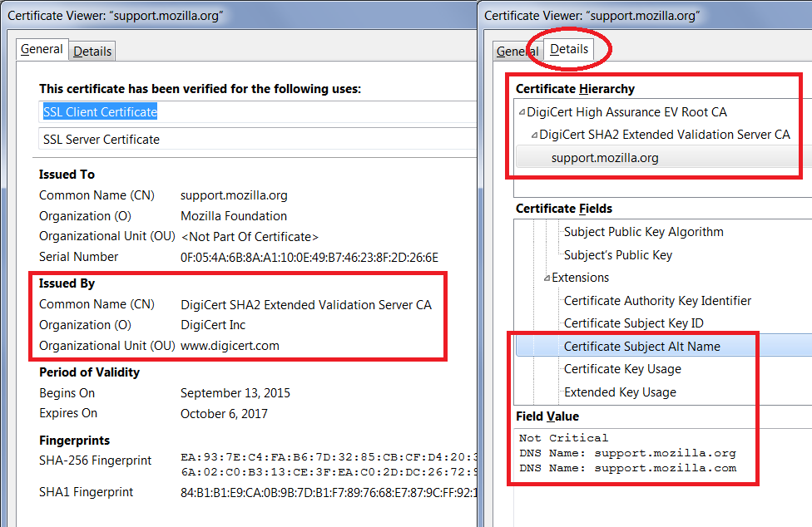Click the circled Details tab on right
812x527 pixels.
[569, 49]
